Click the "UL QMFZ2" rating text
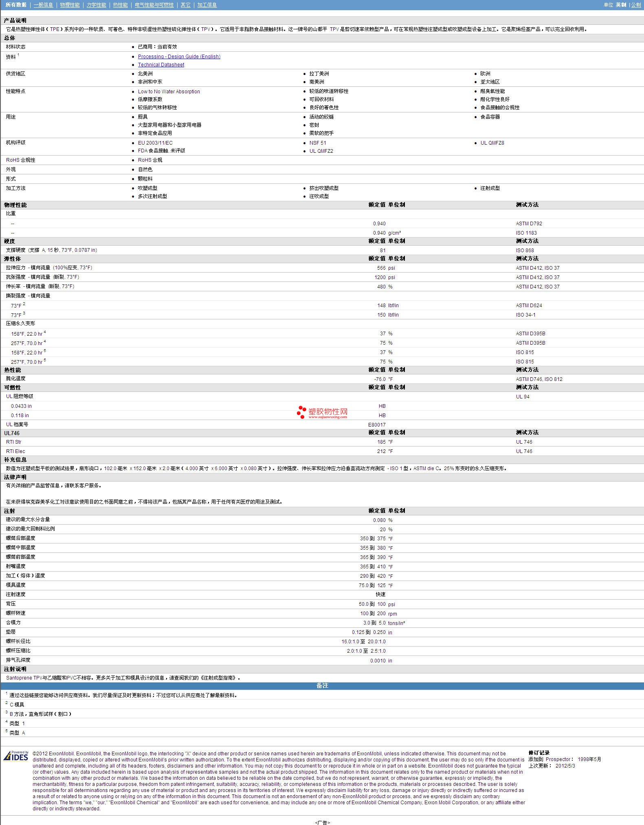Image resolution: width=644 pixels, height=825 pixels. 321,151
